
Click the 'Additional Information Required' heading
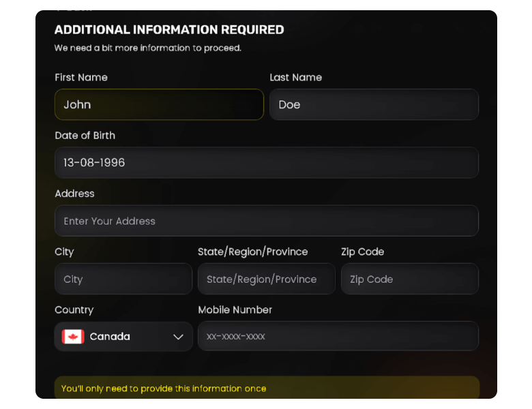(x=169, y=30)
